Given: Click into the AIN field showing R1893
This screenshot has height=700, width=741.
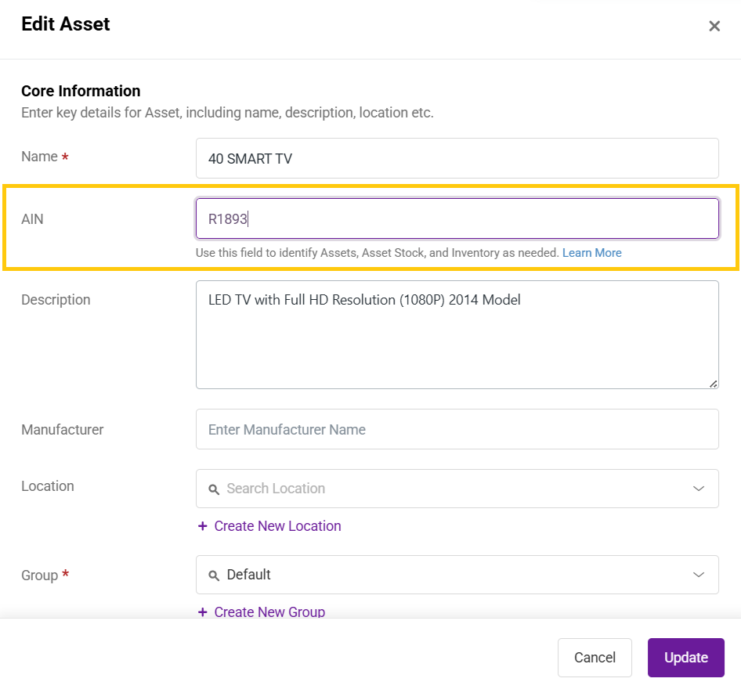Looking at the screenshot, I should click(457, 218).
